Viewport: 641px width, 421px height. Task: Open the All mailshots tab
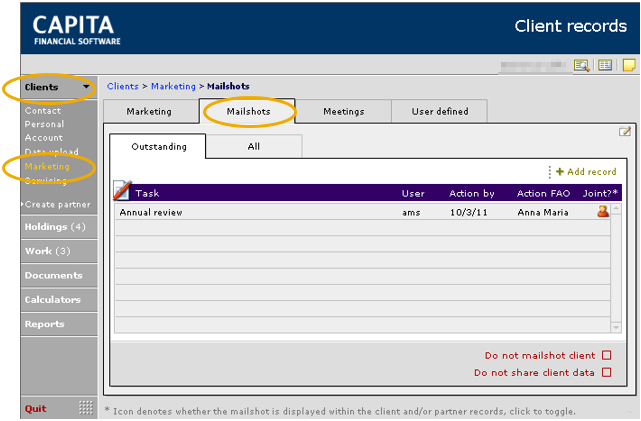point(253,147)
